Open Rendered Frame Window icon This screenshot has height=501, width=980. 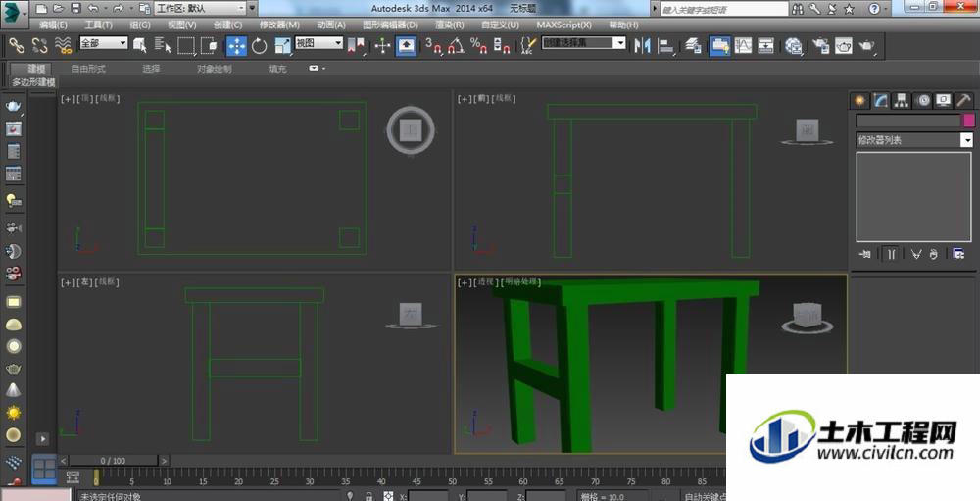844,45
